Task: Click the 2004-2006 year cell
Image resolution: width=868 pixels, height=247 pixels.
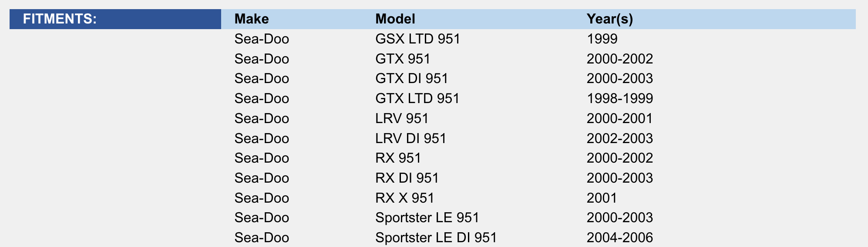Action: (x=620, y=238)
